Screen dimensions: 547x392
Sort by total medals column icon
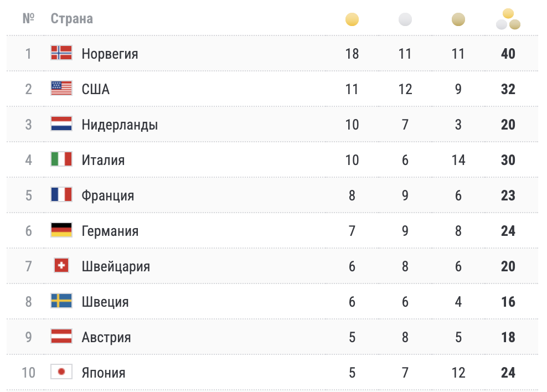coord(508,19)
